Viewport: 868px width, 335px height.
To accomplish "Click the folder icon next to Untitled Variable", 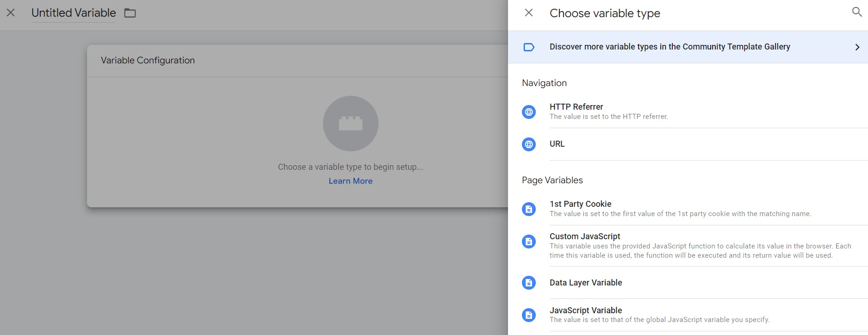I will 130,13.
